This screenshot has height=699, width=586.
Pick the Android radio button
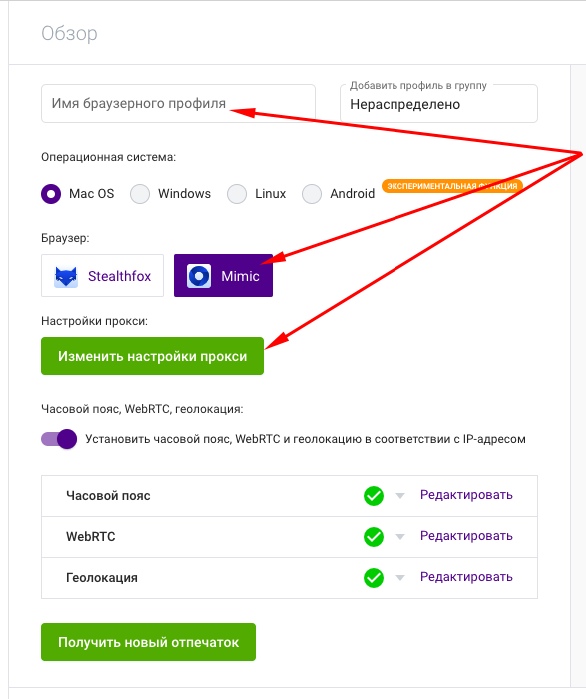click(311, 194)
